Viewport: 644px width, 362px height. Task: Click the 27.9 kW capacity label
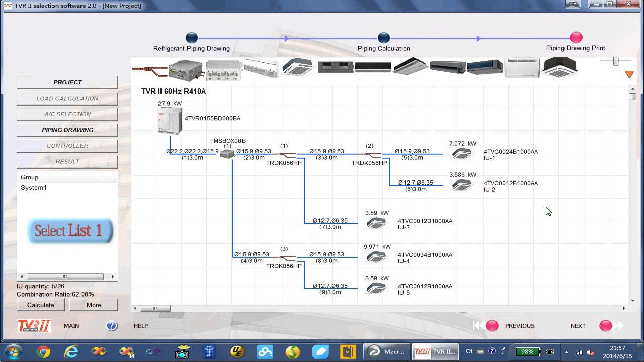click(170, 103)
